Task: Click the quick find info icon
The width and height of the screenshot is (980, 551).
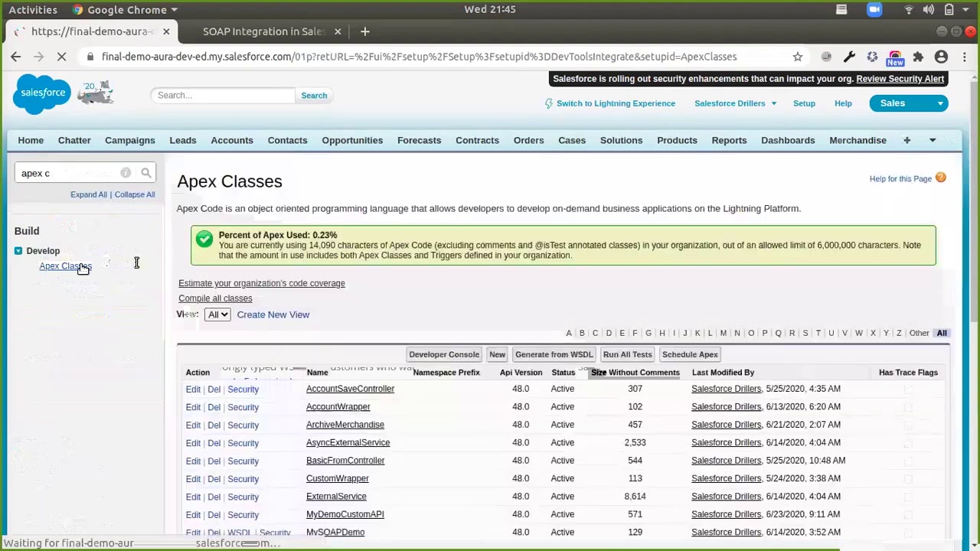Action: [126, 173]
